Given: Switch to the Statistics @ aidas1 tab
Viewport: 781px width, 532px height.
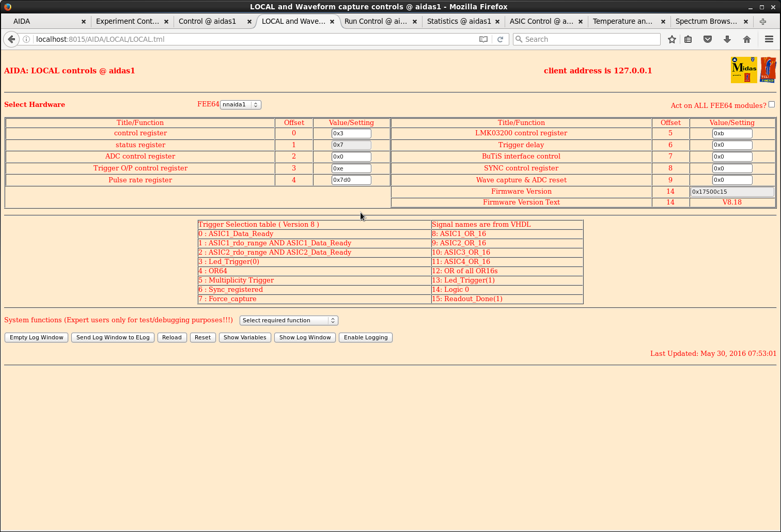Looking at the screenshot, I should [459, 21].
